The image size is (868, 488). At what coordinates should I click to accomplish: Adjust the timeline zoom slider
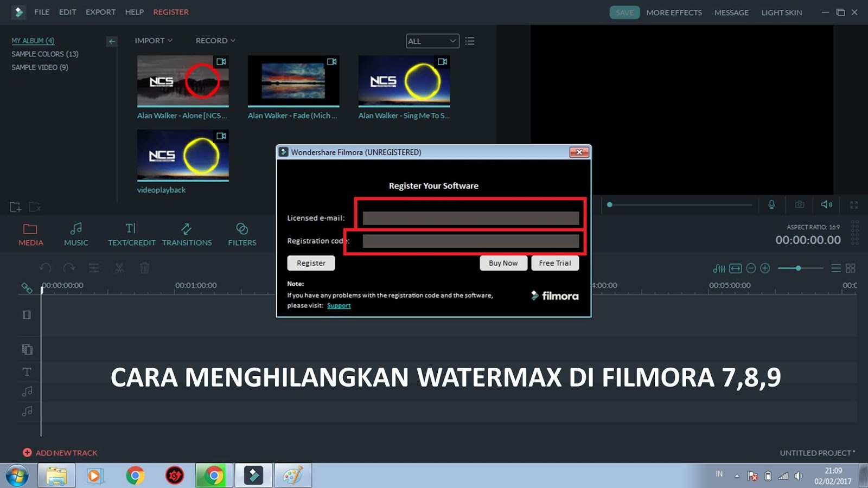800,268
